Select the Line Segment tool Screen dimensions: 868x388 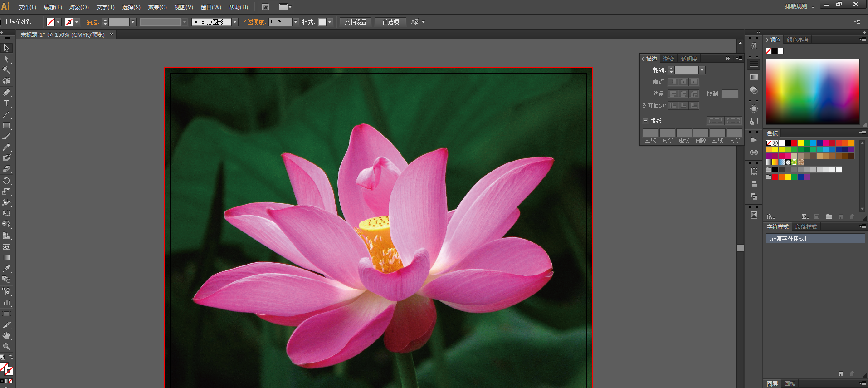click(x=6, y=114)
